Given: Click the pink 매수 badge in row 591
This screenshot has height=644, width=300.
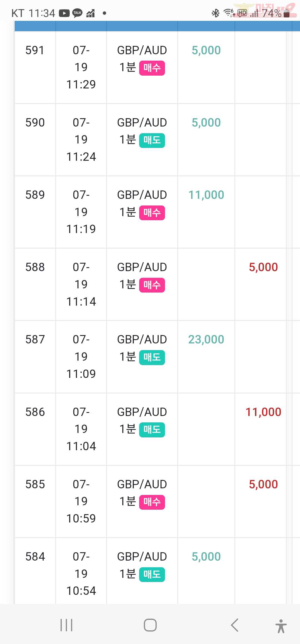Looking at the screenshot, I should coord(152,68).
